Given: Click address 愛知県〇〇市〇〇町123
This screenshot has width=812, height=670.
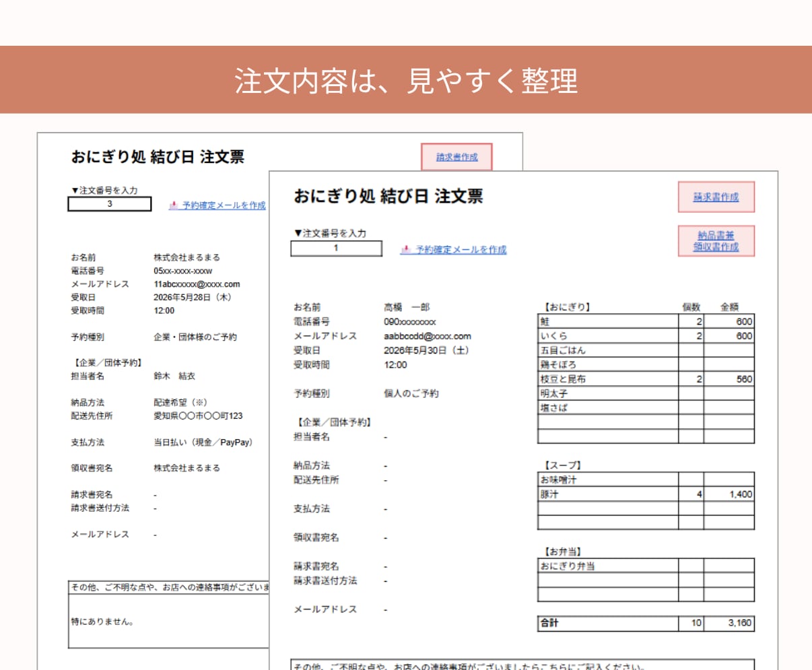Looking at the screenshot, I should pos(198,416).
